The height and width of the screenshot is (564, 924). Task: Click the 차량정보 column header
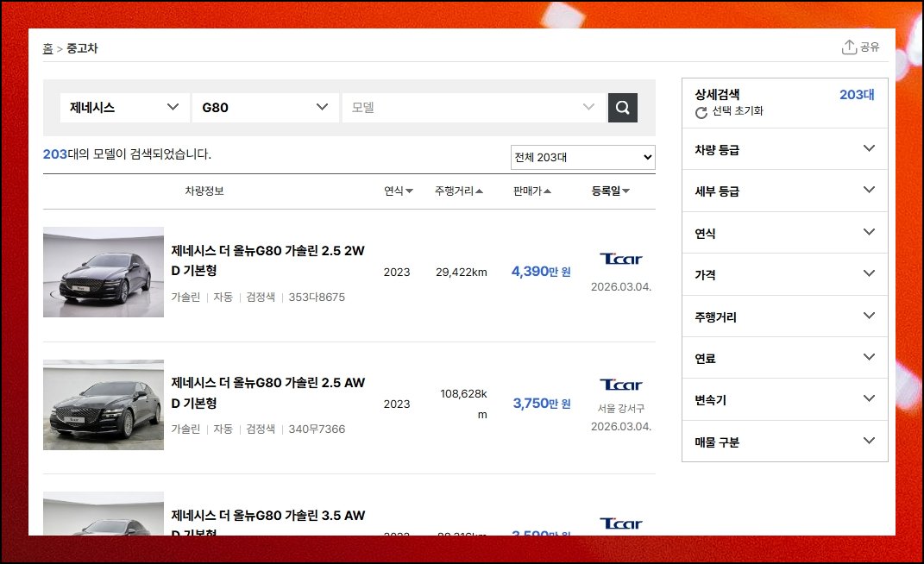[x=204, y=191]
